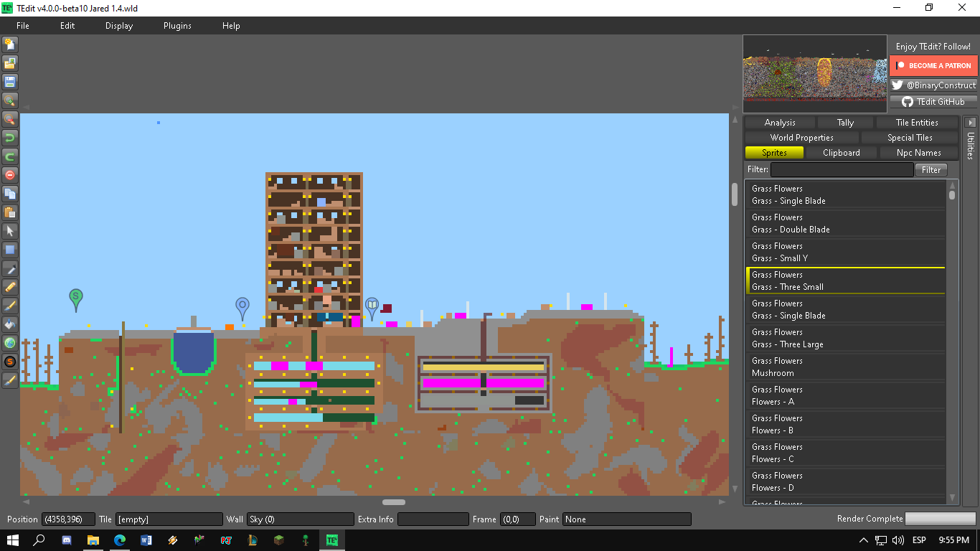Select the Pencil tool
Image resolution: width=980 pixels, height=551 pixels.
point(9,286)
